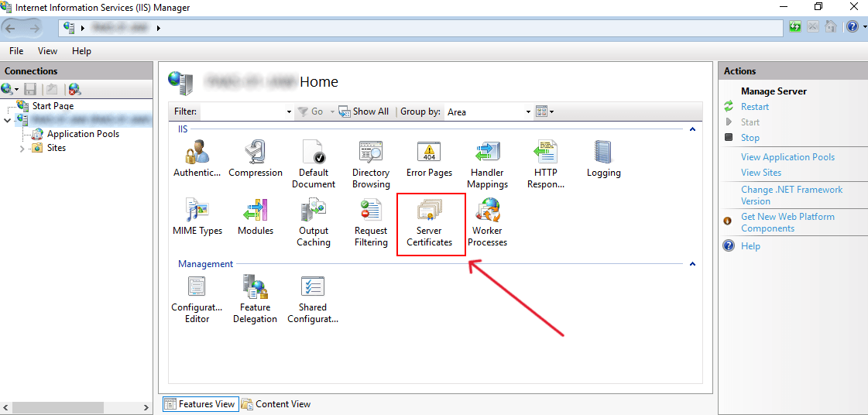The height and width of the screenshot is (415, 868).
Task: Open the Create Connection globe dropdown
Action: (10, 88)
